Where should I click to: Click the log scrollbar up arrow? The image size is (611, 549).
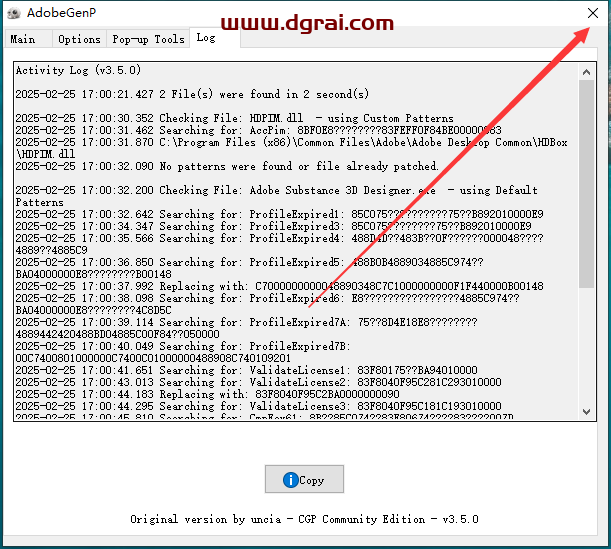pos(586,72)
